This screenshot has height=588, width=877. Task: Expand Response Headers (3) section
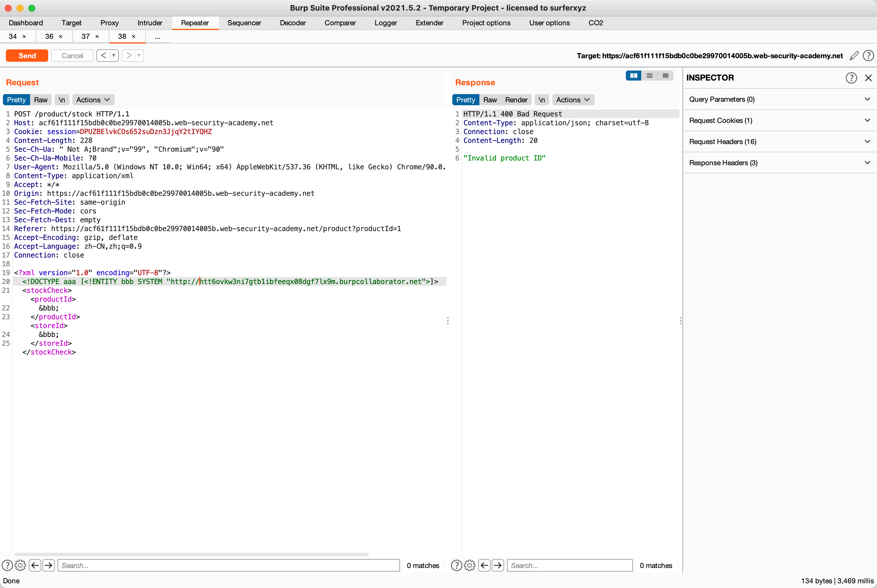click(780, 163)
